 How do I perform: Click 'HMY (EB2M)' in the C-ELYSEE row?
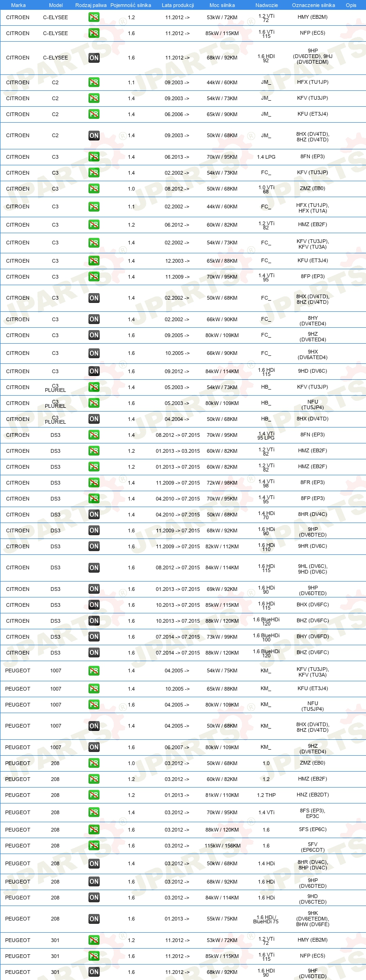(x=313, y=17)
